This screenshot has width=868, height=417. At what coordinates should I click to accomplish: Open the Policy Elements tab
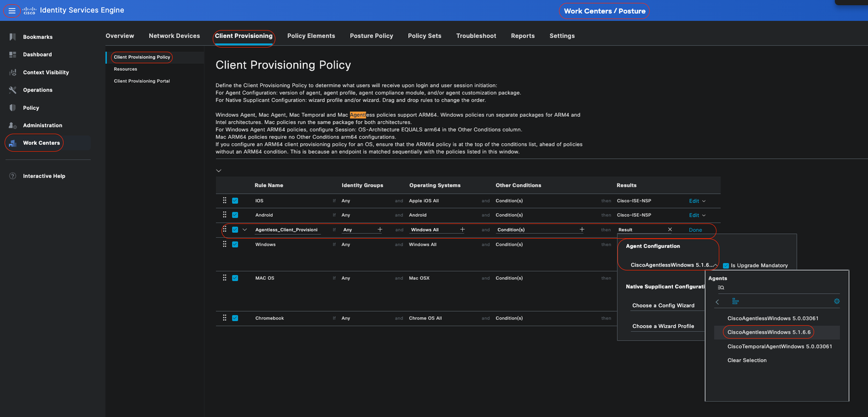point(311,36)
